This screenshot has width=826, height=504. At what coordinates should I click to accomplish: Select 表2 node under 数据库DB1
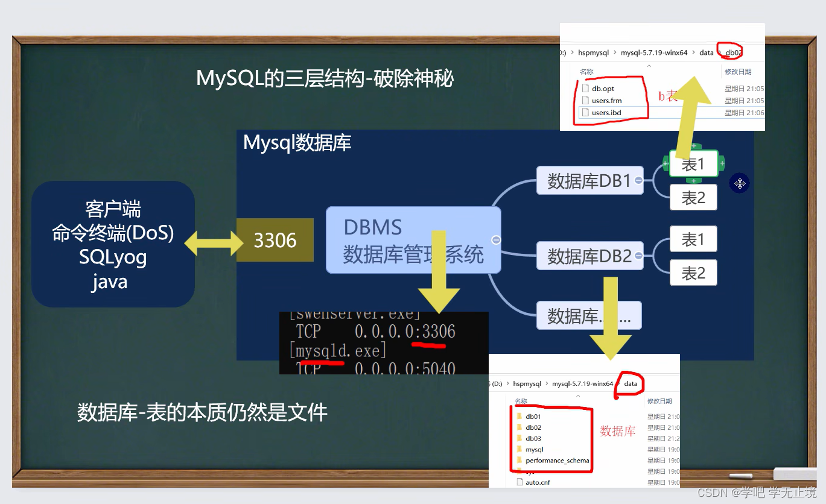[693, 197]
